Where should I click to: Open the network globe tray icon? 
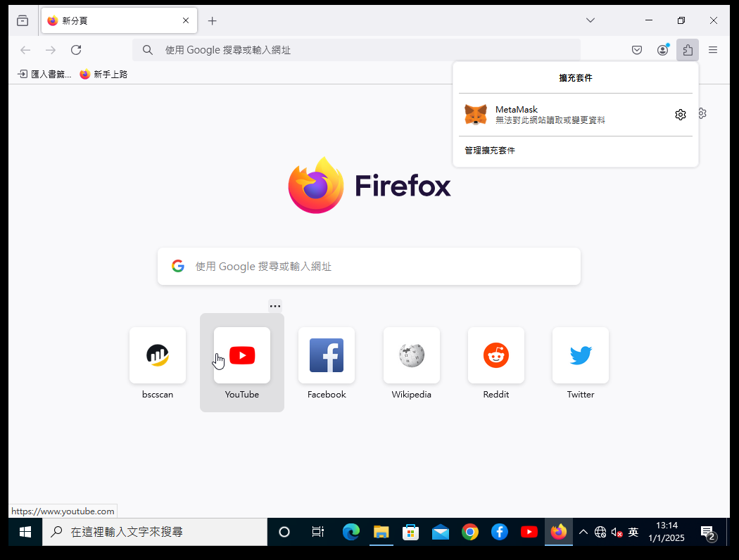600,532
